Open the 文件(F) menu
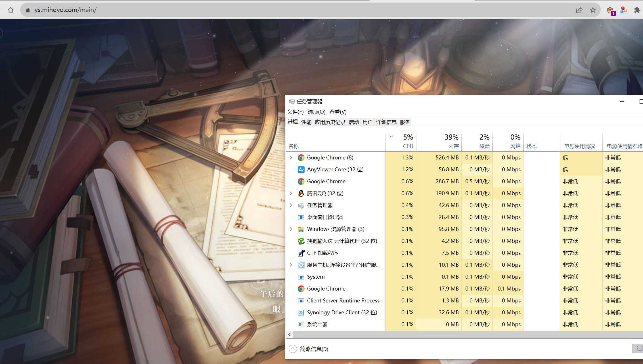This screenshot has height=364, width=643. pyautogui.click(x=295, y=112)
